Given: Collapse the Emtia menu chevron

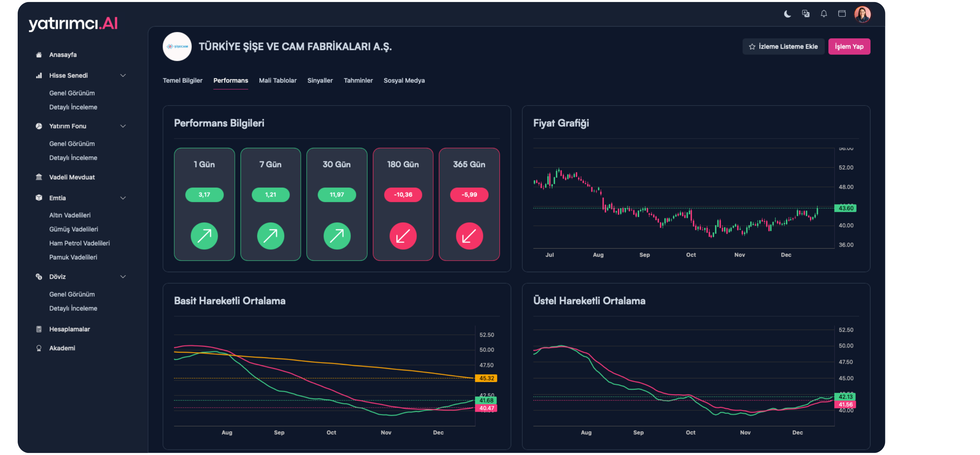Looking at the screenshot, I should click(123, 198).
